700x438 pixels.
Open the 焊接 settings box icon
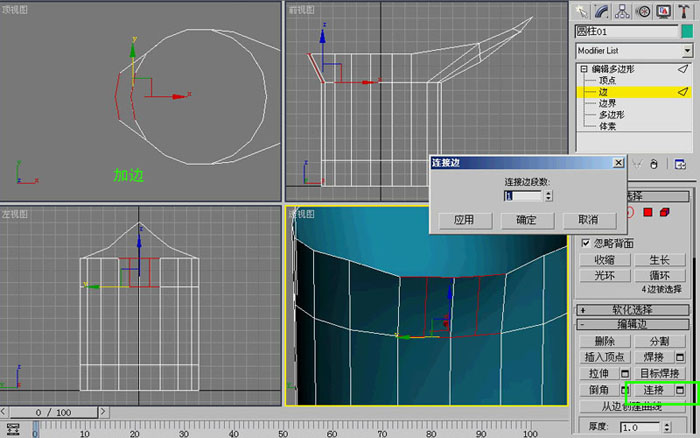coord(680,357)
